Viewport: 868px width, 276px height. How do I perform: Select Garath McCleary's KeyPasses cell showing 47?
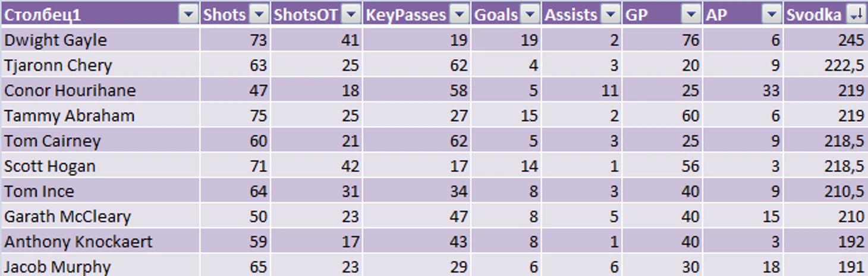coord(416,217)
